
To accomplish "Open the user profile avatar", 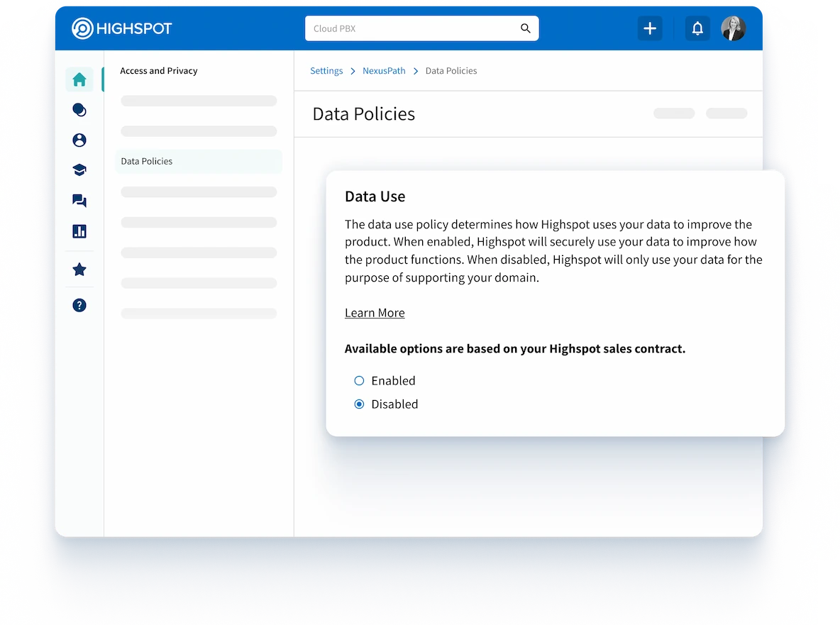I will [734, 28].
